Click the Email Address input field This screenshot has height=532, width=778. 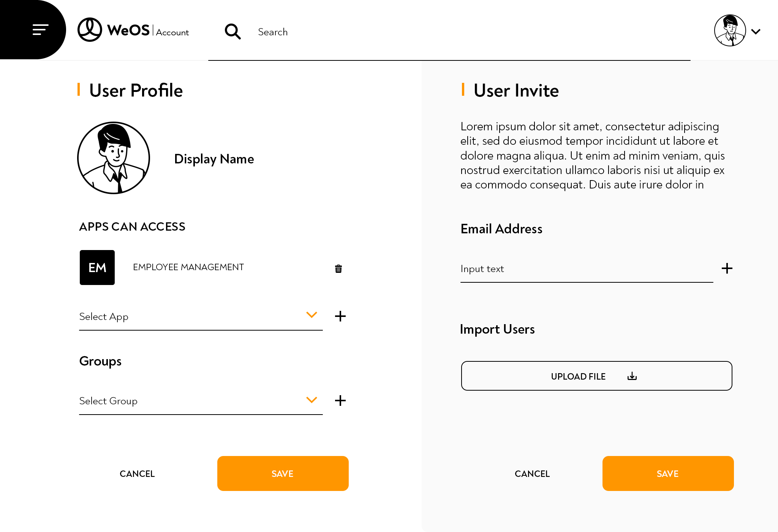pyautogui.click(x=586, y=269)
